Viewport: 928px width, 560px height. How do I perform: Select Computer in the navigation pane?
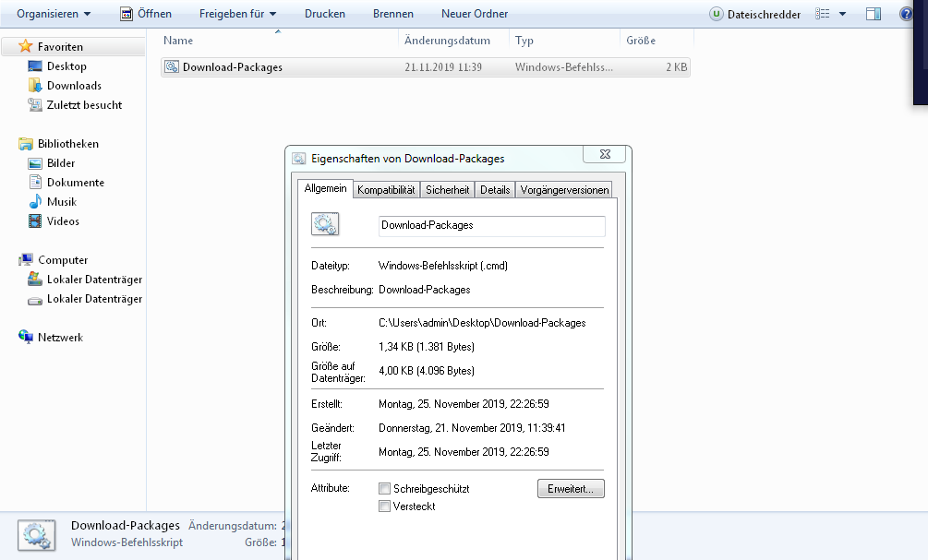point(63,260)
